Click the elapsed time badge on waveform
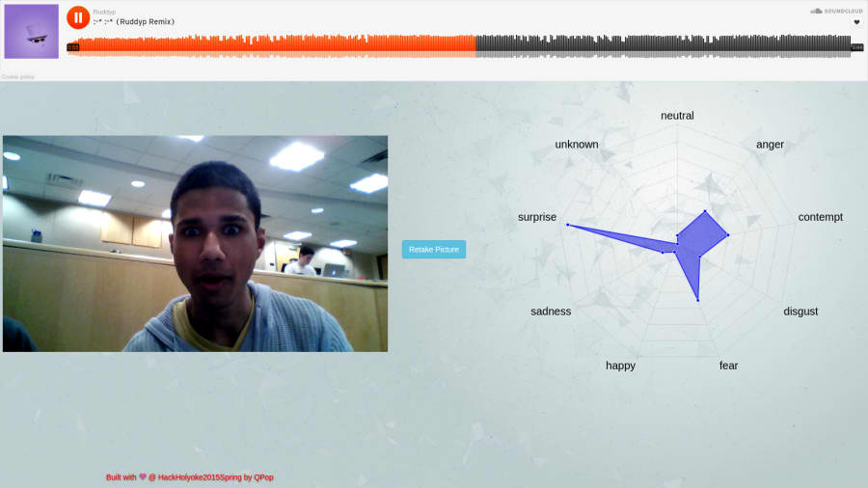This screenshot has width=868, height=488. [x=73, y=47]
